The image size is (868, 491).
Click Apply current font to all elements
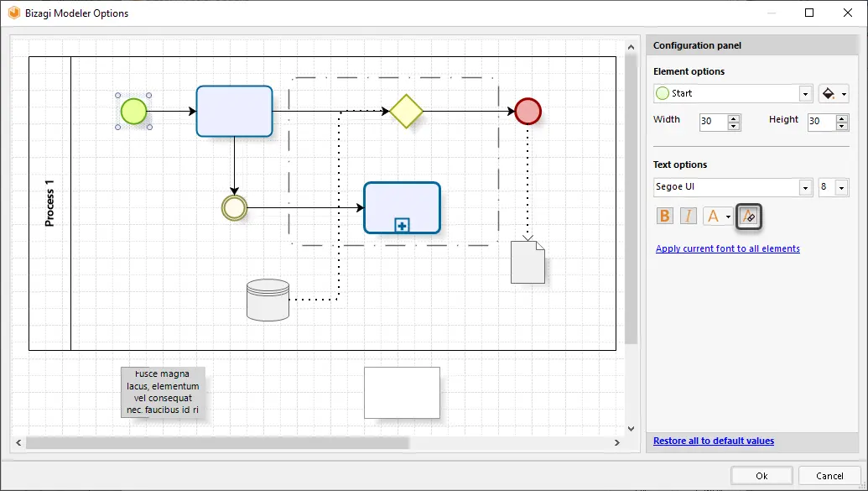click(x=727, y=248)
